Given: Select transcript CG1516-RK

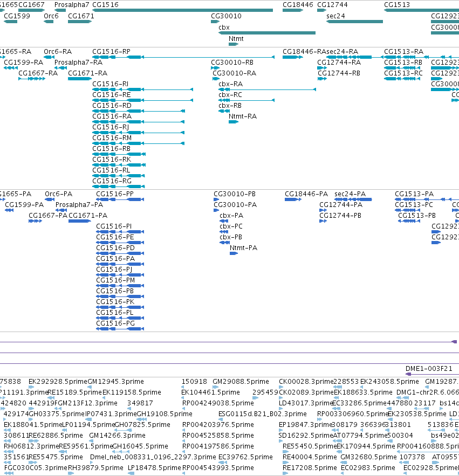Looking at the screenshot, I should point(112,160).
